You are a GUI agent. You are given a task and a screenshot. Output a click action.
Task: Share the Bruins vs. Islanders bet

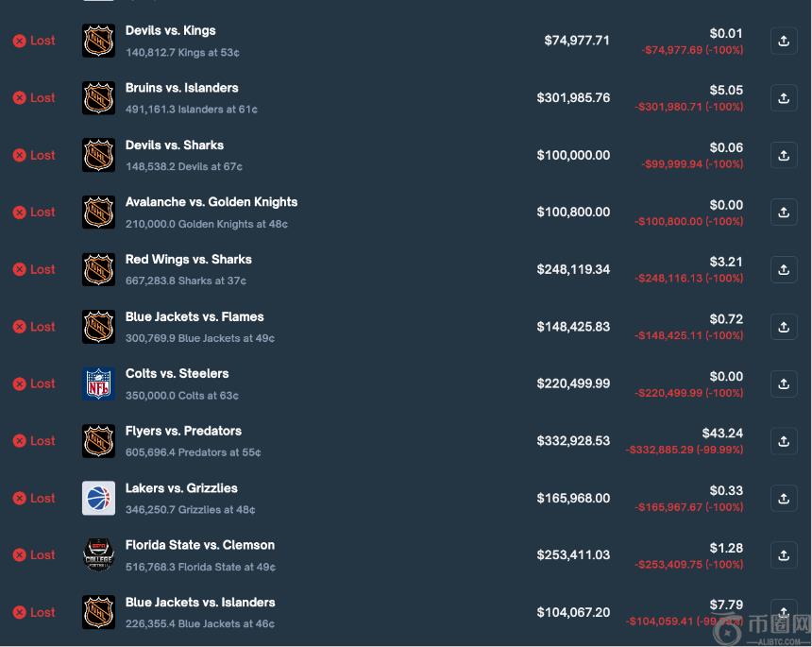coord(784,98)
